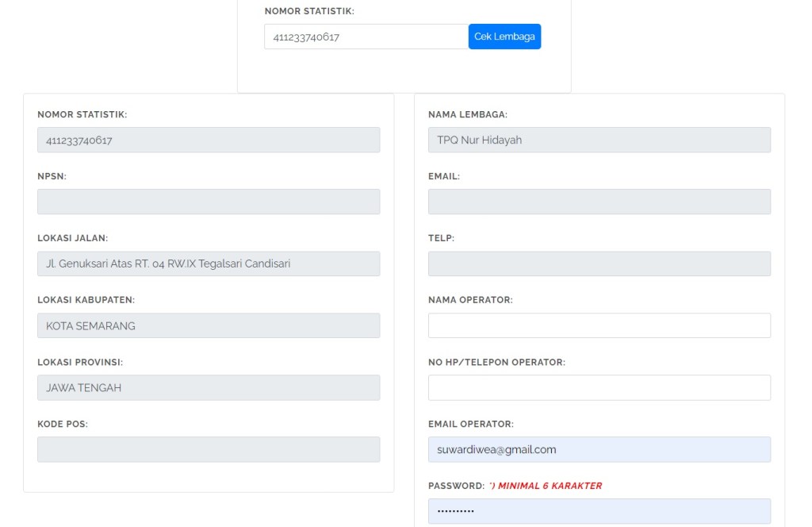Select the NPSN field

tap(208, 202)
